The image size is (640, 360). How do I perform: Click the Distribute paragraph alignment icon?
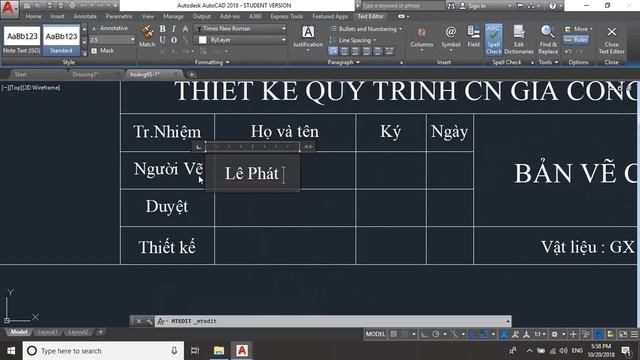(x=389, y=51)
